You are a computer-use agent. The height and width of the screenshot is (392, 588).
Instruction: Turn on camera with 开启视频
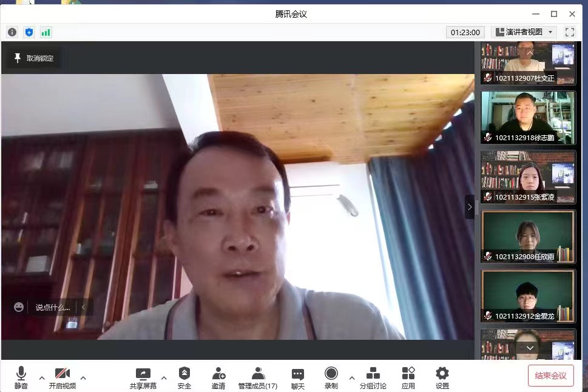[x=63, y=377]
